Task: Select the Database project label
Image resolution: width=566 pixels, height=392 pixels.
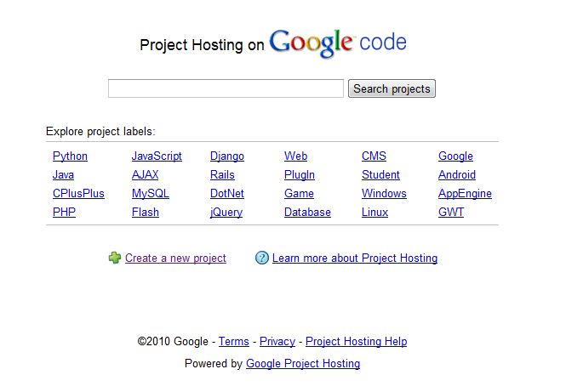Action: (x=307, y=213)
